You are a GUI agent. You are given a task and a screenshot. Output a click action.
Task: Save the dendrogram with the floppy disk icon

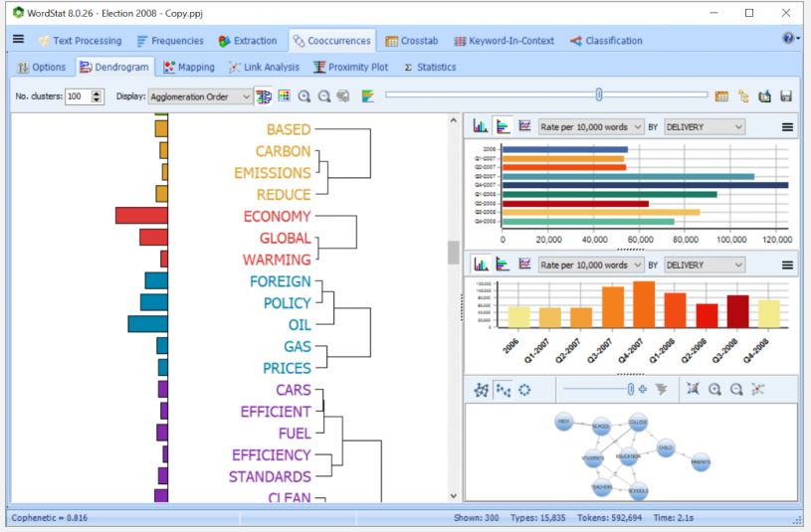click(786, 96)
